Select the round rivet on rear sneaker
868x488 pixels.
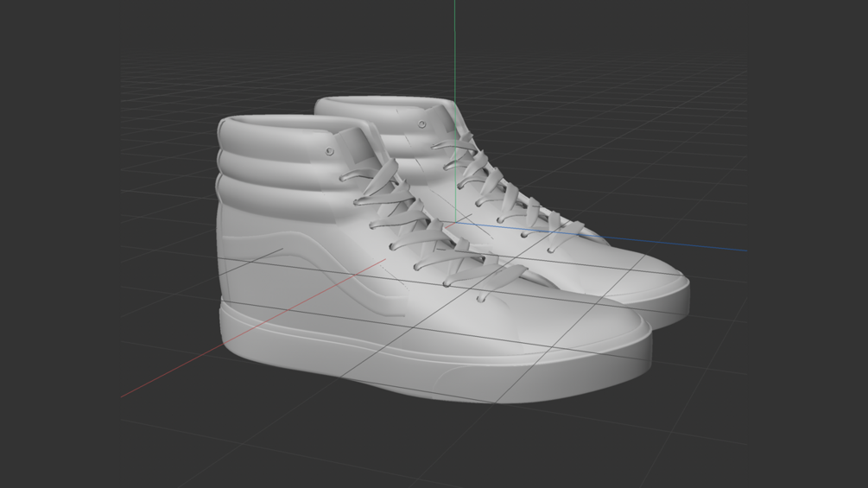pyautogui.click(x=421, y=124)
